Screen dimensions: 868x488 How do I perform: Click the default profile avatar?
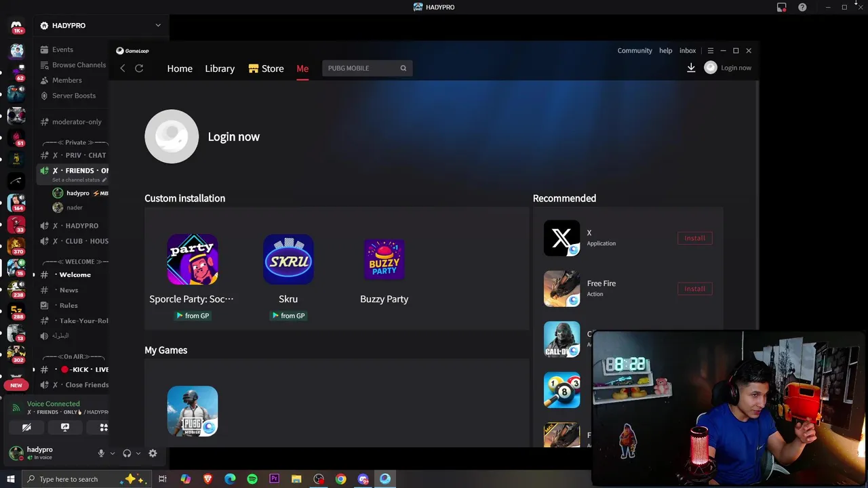click(x=172, y=136)
